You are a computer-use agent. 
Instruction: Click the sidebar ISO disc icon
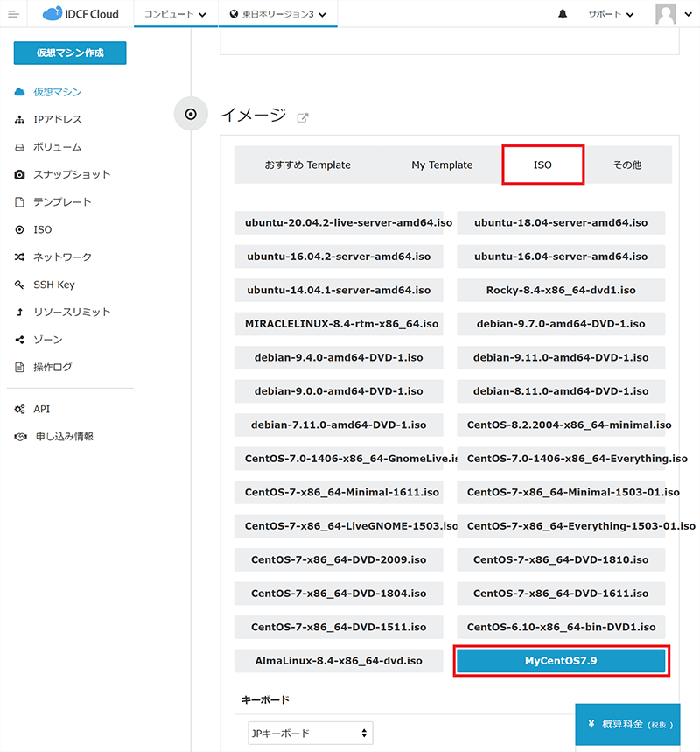point(19,229)
